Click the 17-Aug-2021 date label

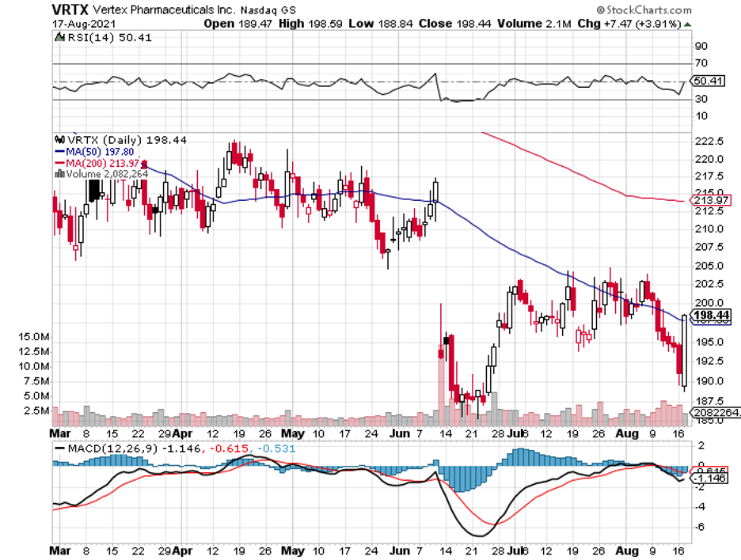(x=84, y=24)
